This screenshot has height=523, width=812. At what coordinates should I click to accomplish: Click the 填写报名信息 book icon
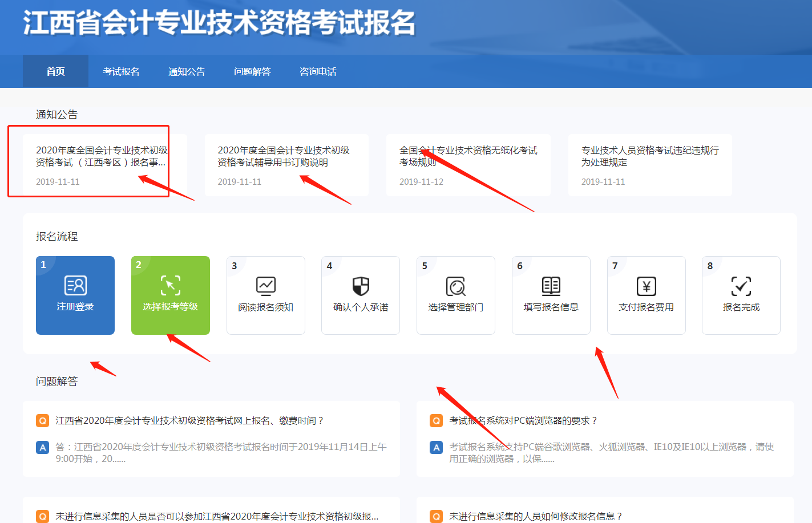pos(551,286)
